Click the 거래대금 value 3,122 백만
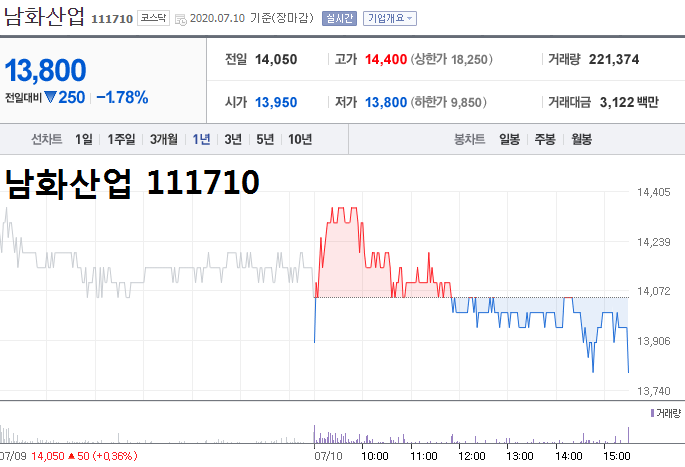Image resolution: width=685 pixels, height=467 pixels. pos(629,102)
